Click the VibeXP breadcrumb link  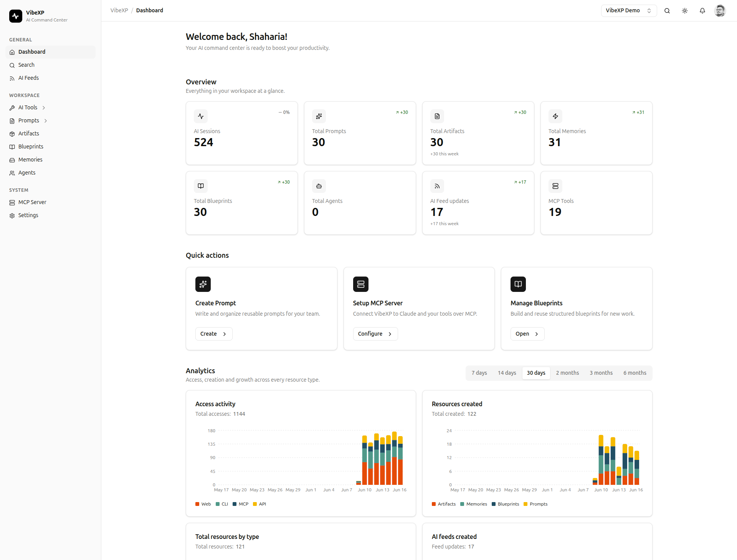(119, 10)
